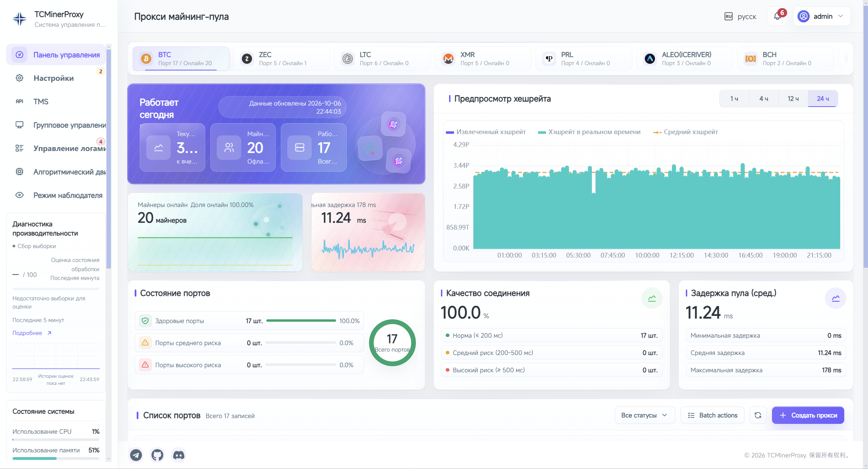
Task: Switch hashrate chart to 12 ч
Action: point(793,98)
